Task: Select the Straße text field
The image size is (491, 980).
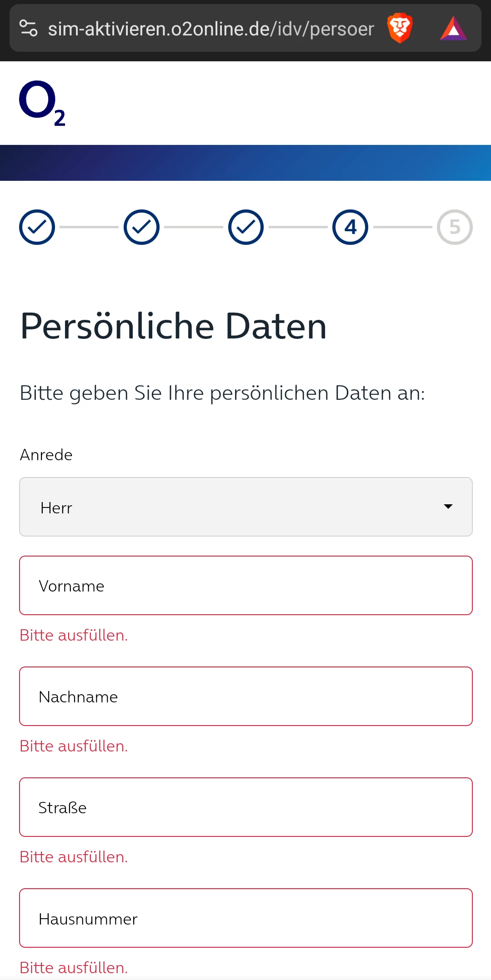Action: (245, 807)
